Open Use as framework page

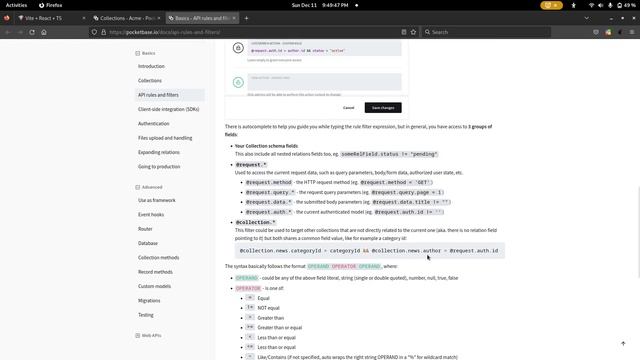[x=157, y=200]
